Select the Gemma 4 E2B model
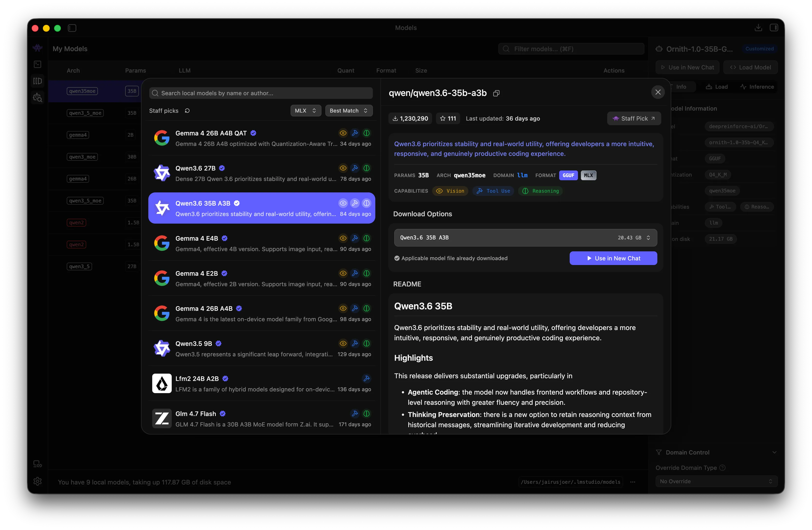The image size is (812, 530). 262,278
